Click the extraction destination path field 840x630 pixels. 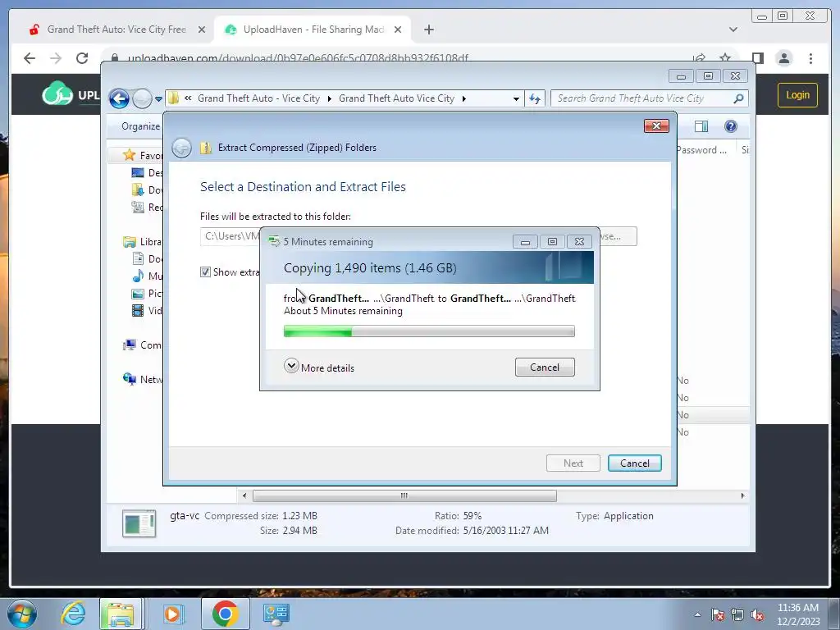pyautogui.click(x=231, y=236)
